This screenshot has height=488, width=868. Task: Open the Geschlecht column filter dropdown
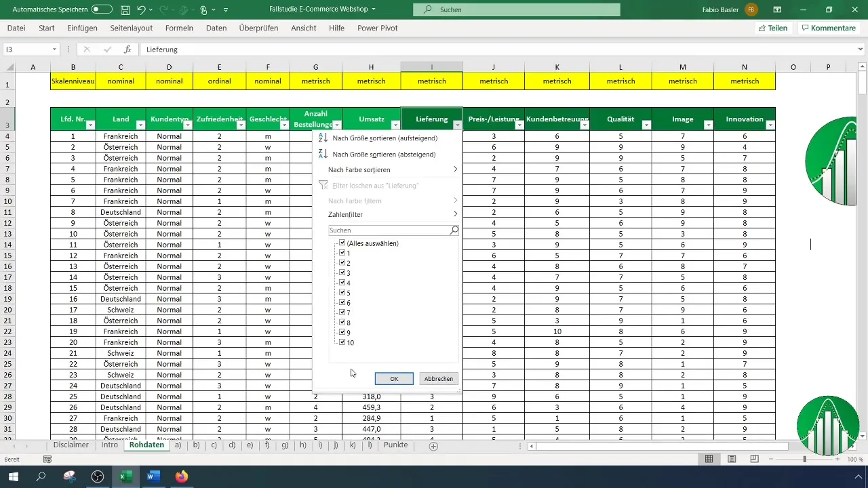(x=284, y=125)
